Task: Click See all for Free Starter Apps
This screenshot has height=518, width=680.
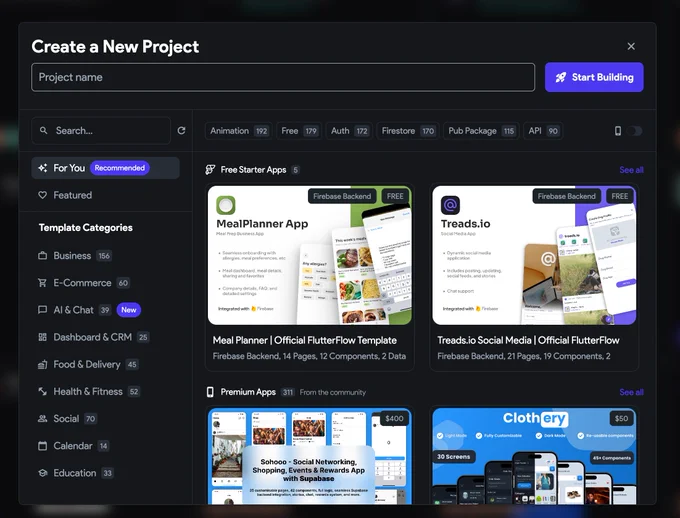Action: click(631, 170)
